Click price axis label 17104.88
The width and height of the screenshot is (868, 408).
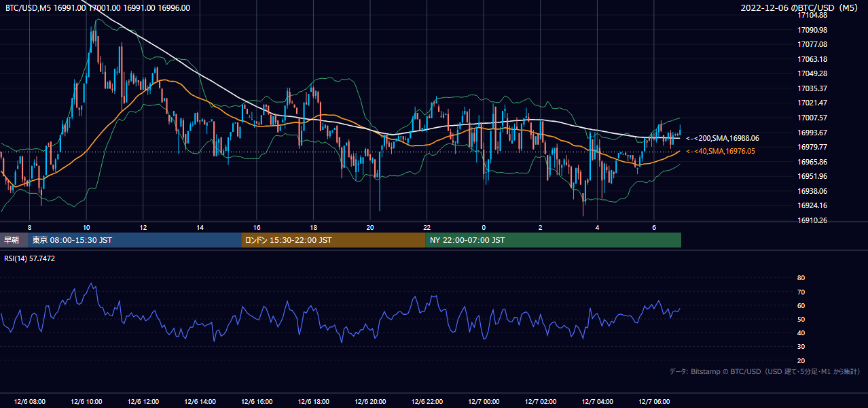coord(812,15)
